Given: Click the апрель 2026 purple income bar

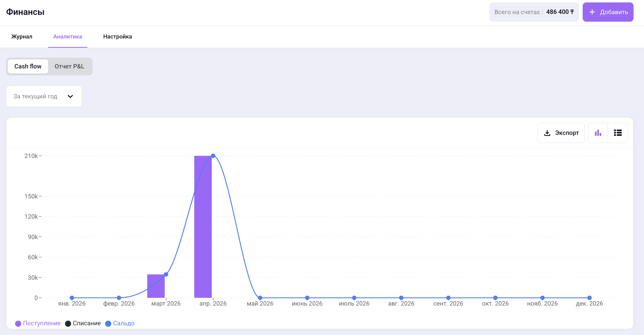Looking at the screenshot, I should [x=203, y=226].
